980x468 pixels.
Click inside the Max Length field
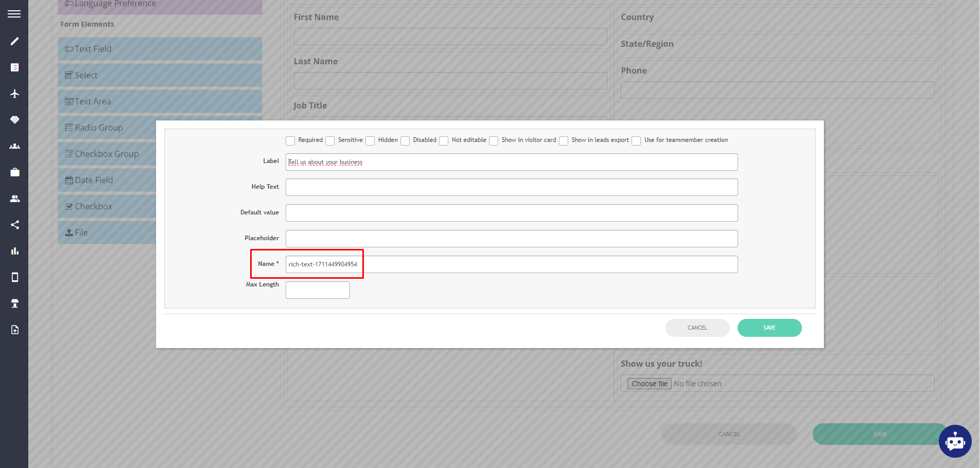point(317,290)
